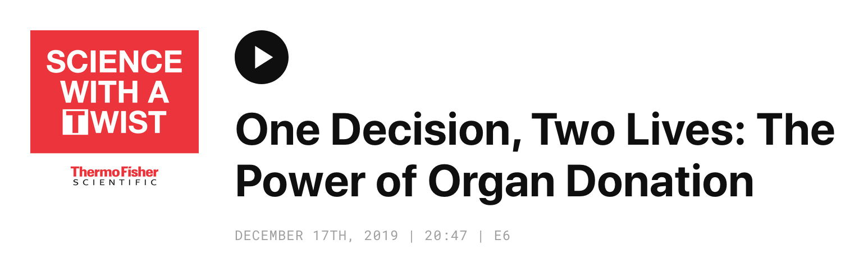Click the Thermo Fisher Scientific logo
Viewport: 868px width, 267px height.
(x=114, y=176)
